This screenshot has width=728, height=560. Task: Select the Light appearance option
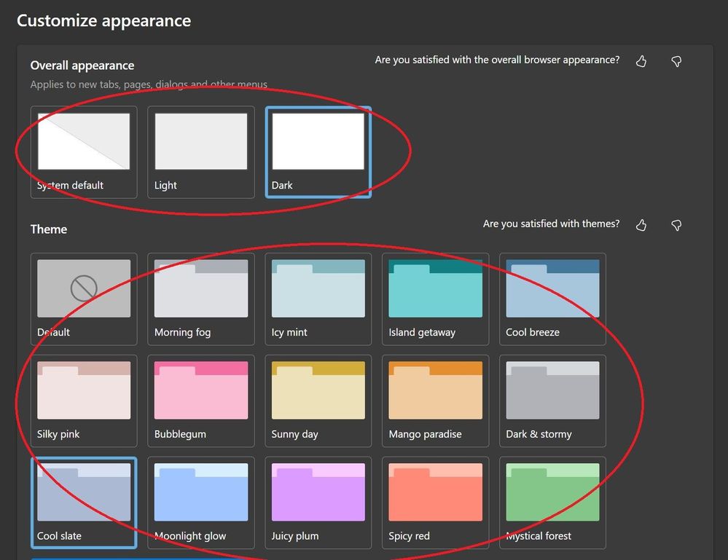[x=201, y=152]
